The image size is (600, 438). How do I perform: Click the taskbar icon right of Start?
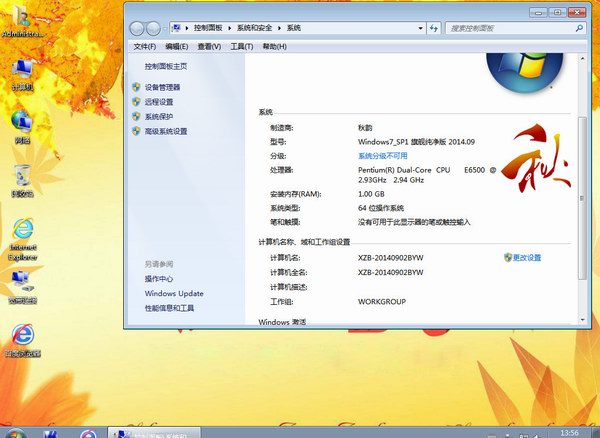point(50,433)
